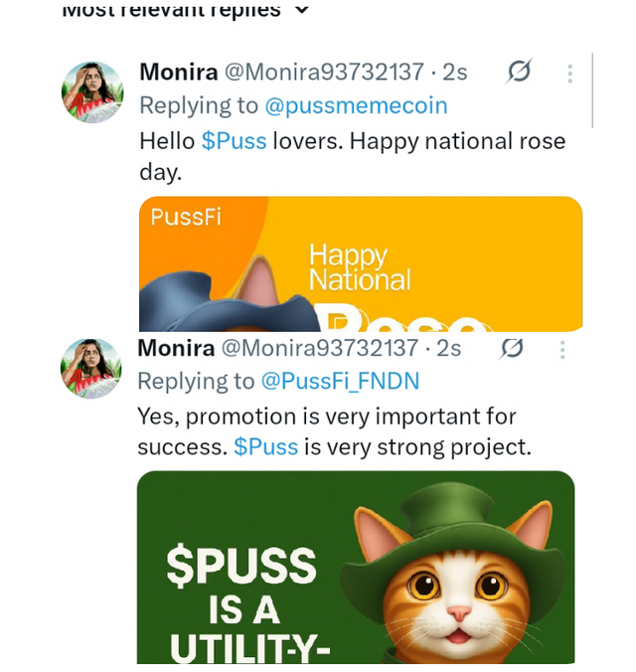Click the vertical scrollbar at the right edge
Screen dimensions: 636x672
(x=593, y=89)
